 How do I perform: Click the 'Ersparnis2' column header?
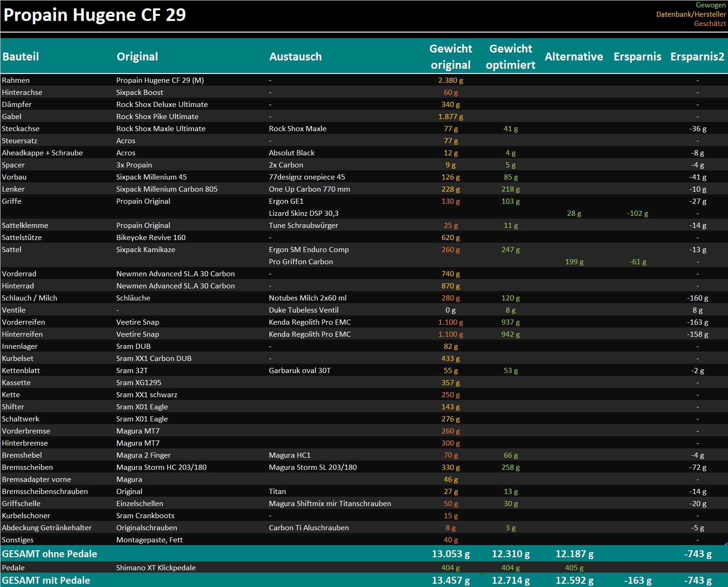[x=697, y=57]
